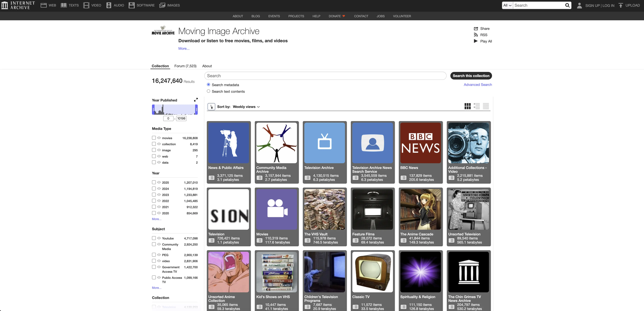This screenshot has height=311, width=644.
Task: Open the Advanced Search link
Action: point(478,85)
